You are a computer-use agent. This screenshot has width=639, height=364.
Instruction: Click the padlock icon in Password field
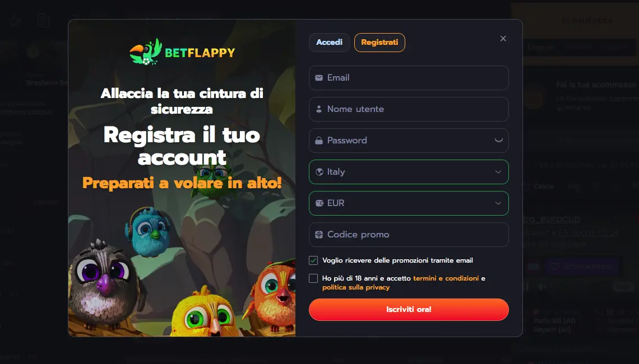(319, 141)
